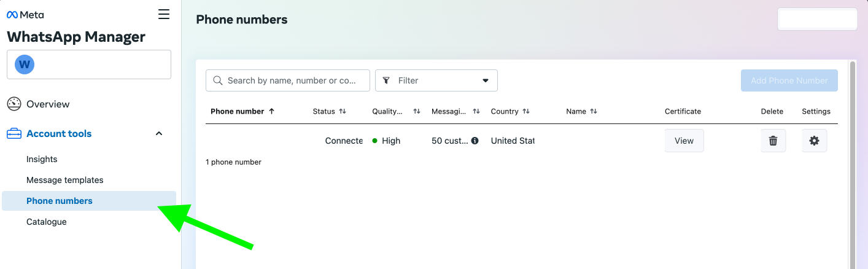Click the messaging limit info icon
The height and width of the screenshot is (269, 868).
pos(475,141)
